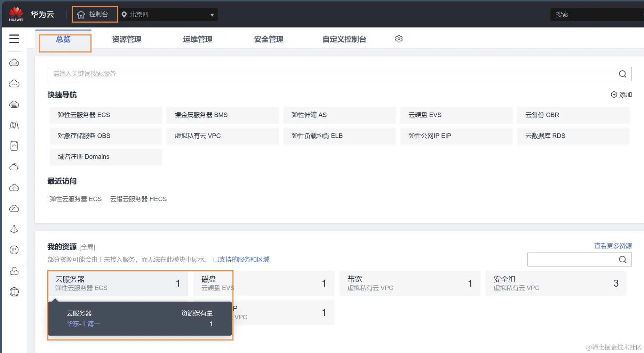Open the 已支持的服务和区域 link
Screen dimensions: 644x353
241,260
